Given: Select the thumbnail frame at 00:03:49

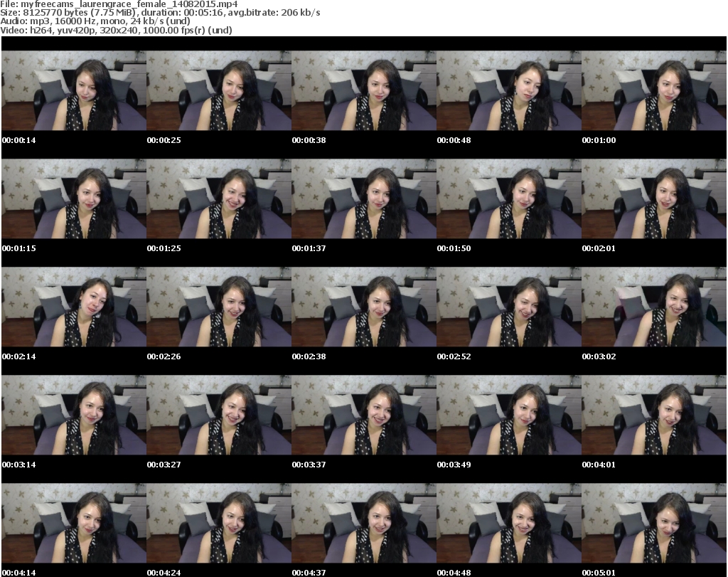Looking at the screenshot, I should tap(509, 415).
